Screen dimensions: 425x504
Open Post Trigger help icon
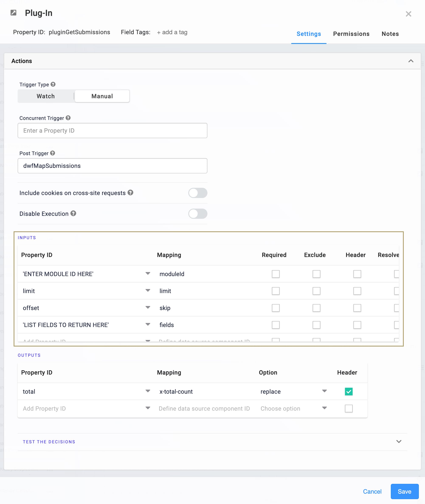tap(52, 153)
